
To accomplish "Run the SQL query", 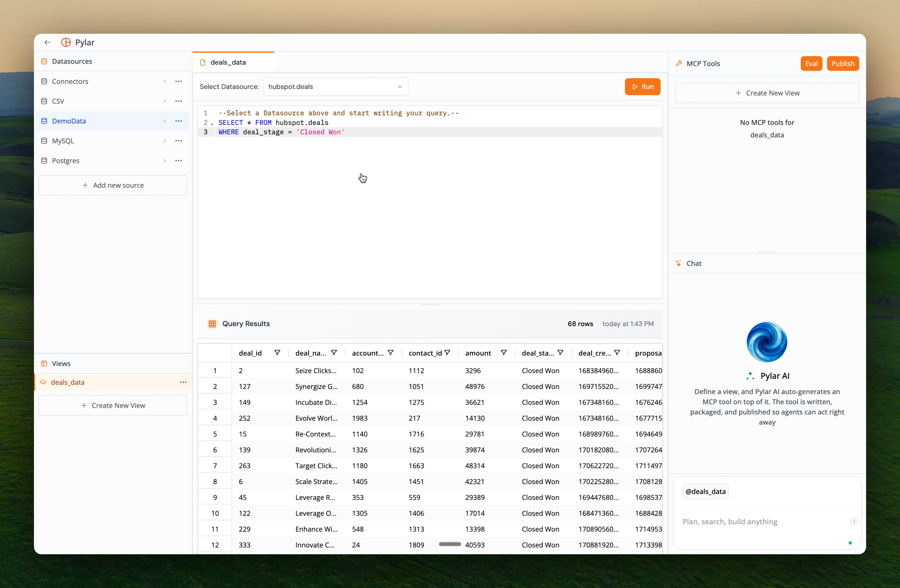I will (x=642, y=87).
